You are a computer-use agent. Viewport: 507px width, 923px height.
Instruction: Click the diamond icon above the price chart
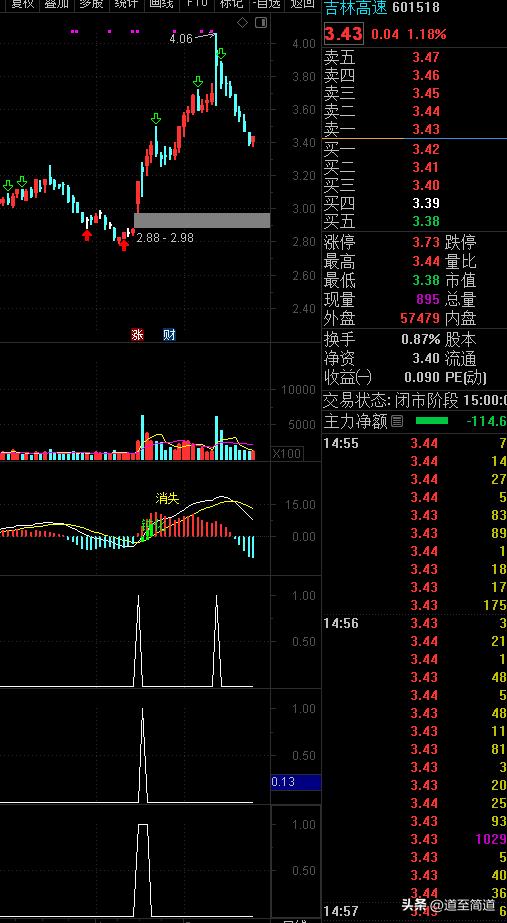[243, 23]
